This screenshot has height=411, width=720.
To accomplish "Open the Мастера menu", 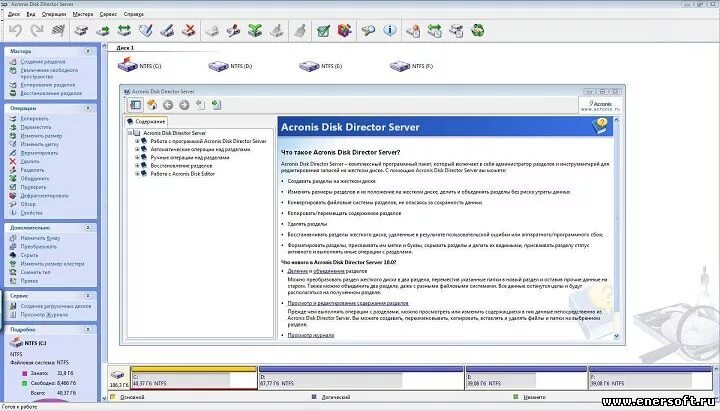I will pyautogui.click(x=83, y=14).
